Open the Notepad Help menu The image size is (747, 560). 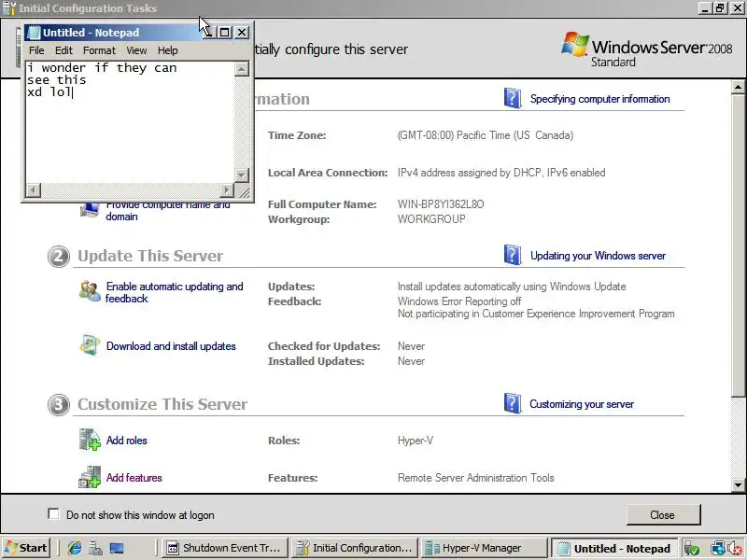168,50
